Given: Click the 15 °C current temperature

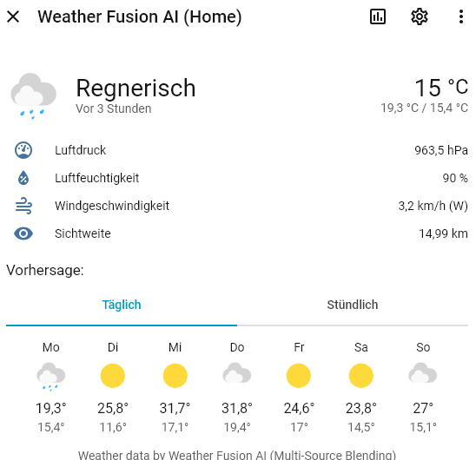Looking at the screenshot, I should [x=441, y=88].
